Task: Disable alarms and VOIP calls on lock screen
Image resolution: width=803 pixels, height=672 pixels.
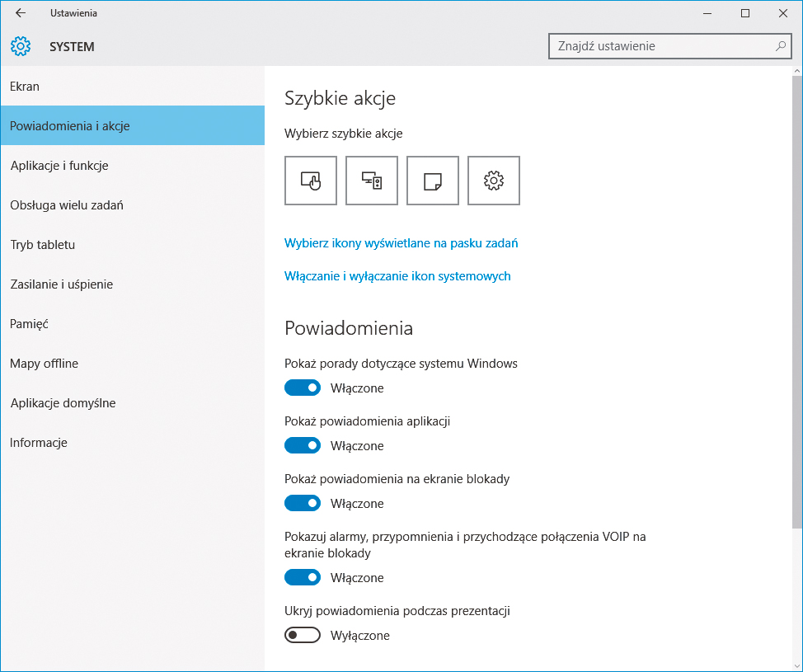Action: [302, 577]
